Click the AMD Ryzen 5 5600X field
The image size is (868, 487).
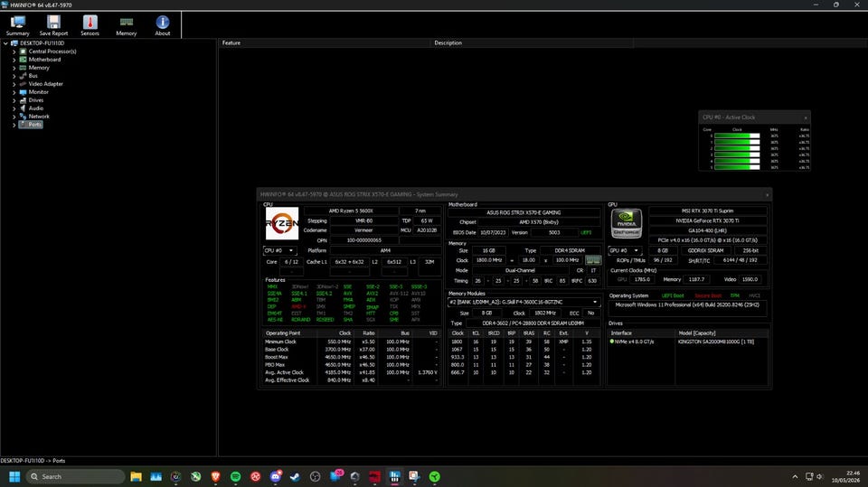351,211
